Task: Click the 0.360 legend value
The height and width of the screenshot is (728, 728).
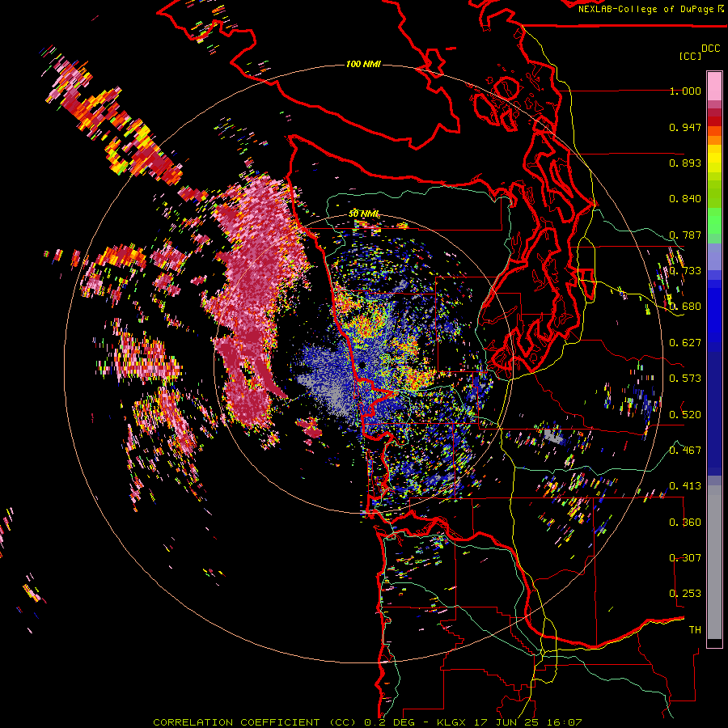Action: (x=685, y=522)
